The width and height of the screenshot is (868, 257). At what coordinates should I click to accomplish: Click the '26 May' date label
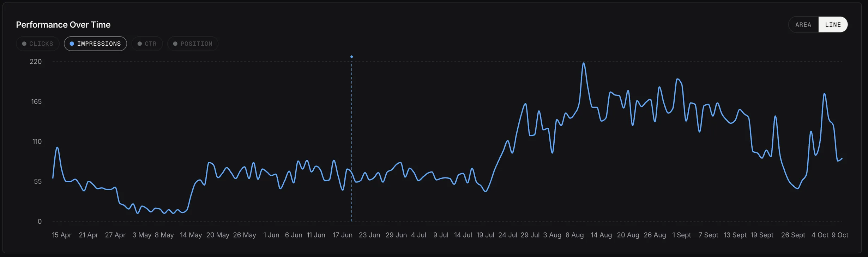[x=245, y=235]
